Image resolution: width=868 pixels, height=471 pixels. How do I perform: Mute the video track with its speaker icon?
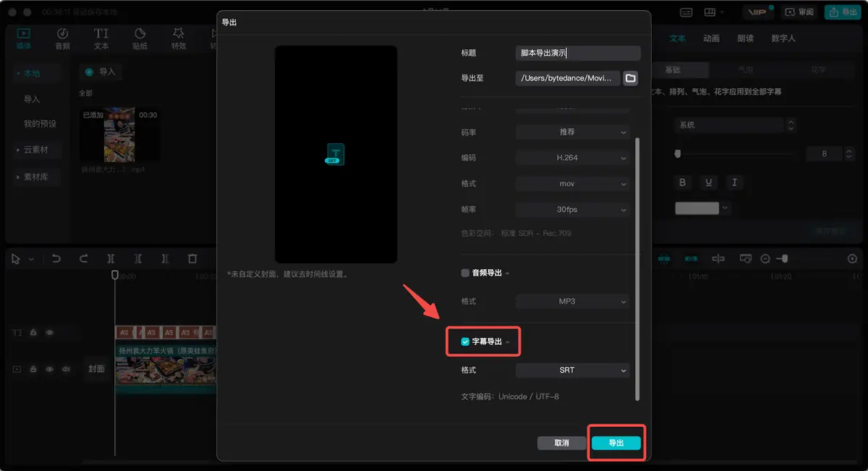coord(66,369)
